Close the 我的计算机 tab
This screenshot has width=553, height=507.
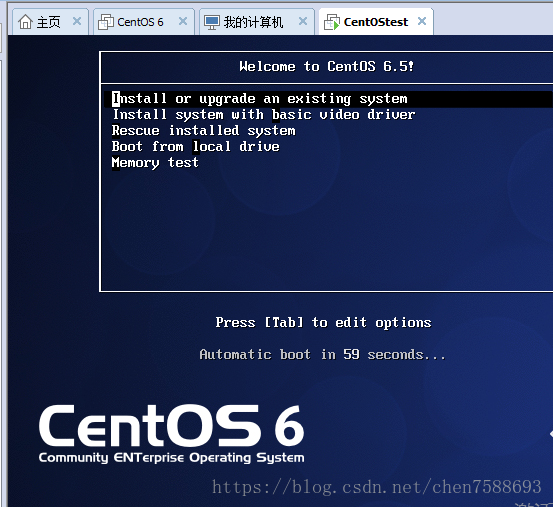[x=303, y=22]
